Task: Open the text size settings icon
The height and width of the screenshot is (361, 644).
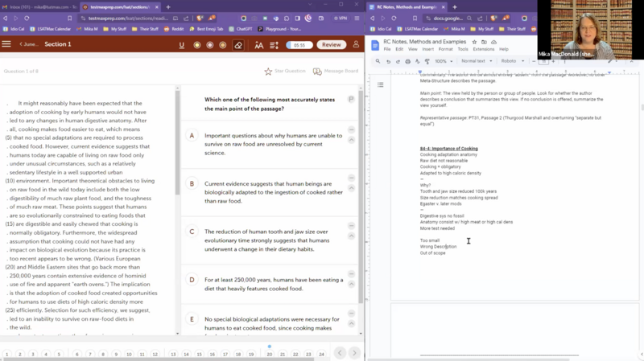Action: (x=258, y=45)
